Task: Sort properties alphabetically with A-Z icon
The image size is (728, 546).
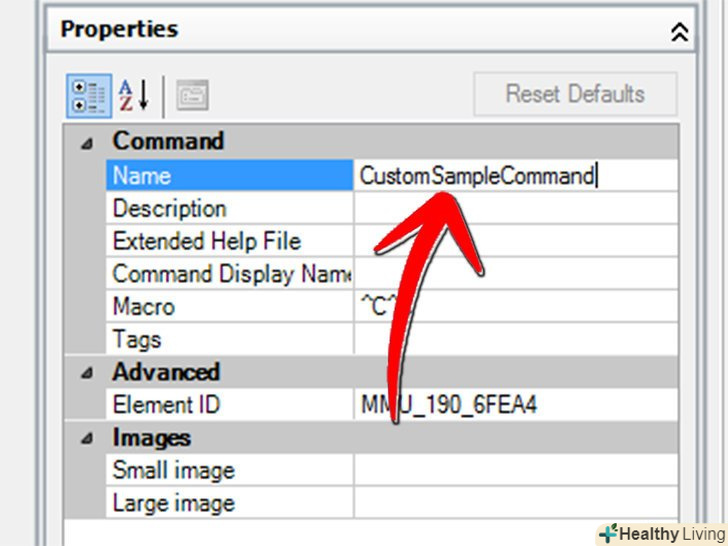Action: click(134, 95)
